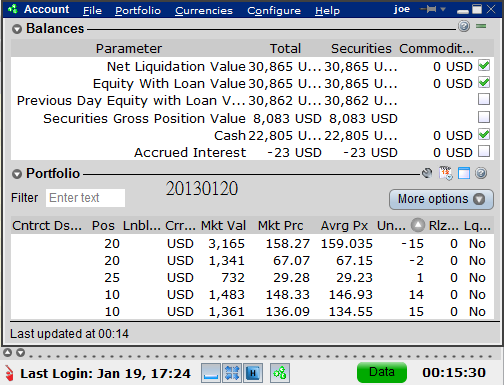504x385 pixels.
Task: Click the Parameter column header
Action: click(x=129, y=49)
